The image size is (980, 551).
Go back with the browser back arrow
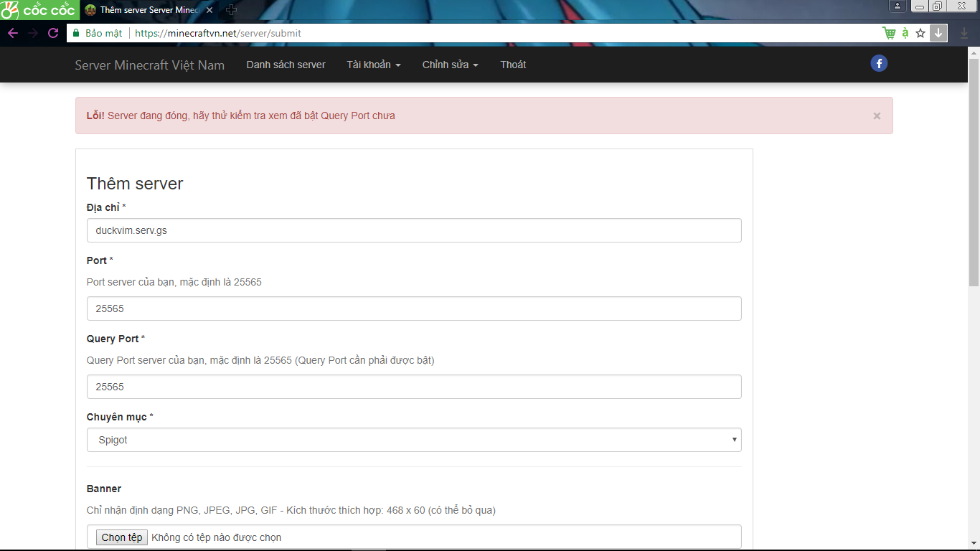(x=13, y=33)
